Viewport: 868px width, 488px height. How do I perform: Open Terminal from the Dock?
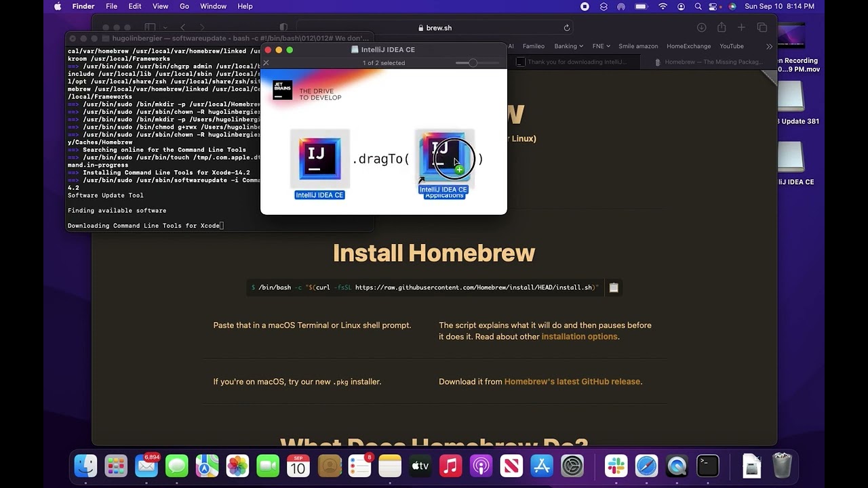coord(707,466)
